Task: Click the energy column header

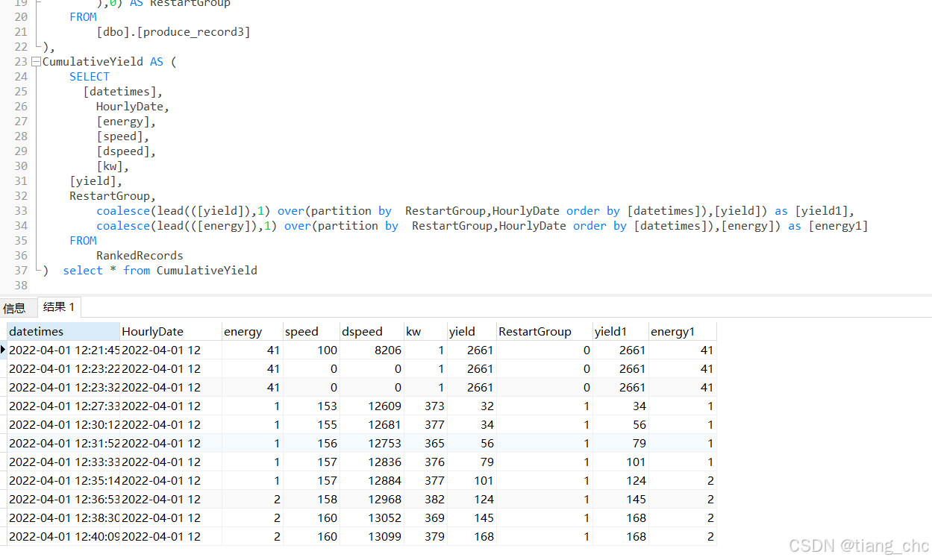Action: (x=252, y=332)
